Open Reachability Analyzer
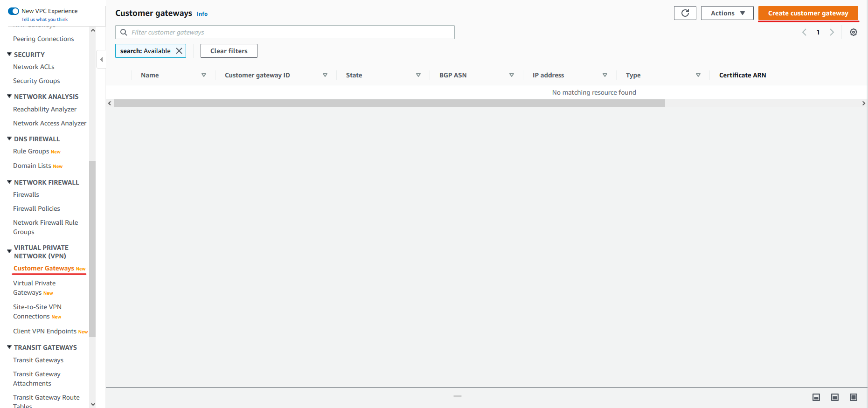The width and height of the screenshot is (868, 408). tap(45, 109)
